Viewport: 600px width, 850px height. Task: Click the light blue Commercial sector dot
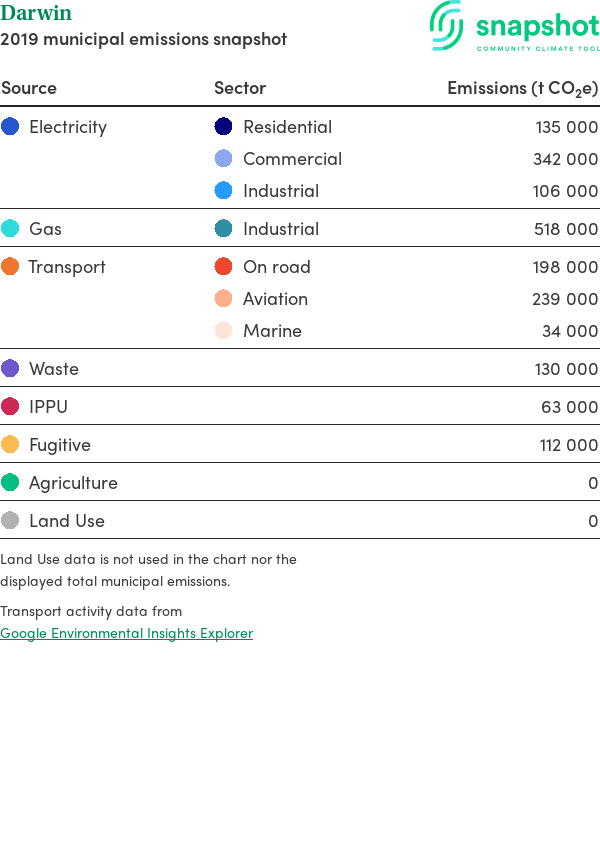[x=223, y=158]
